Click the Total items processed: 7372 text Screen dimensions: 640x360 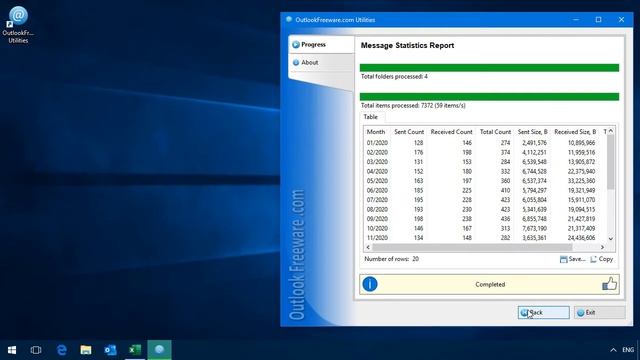point(413,105)
